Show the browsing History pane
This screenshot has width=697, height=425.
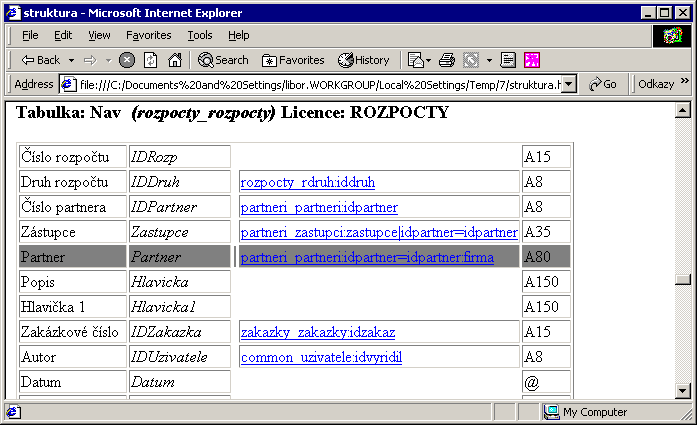[365, 60]
